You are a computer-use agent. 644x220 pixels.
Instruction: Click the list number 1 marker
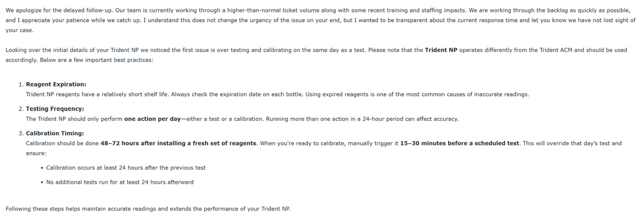tap(21, 84)
